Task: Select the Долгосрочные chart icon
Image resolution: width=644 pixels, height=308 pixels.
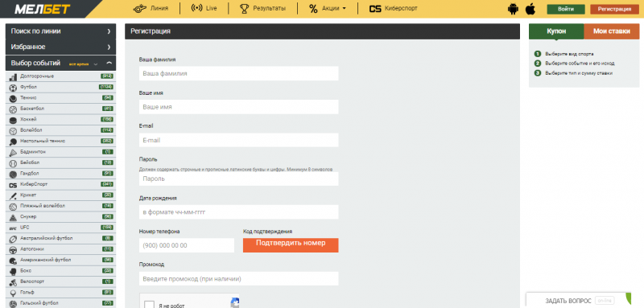Action: click(x=13, y=76)
